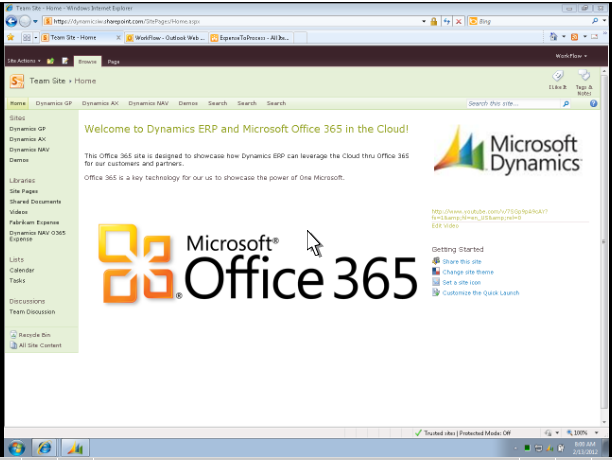
Task: Click the Windows Start orb button
Action: 16,448
